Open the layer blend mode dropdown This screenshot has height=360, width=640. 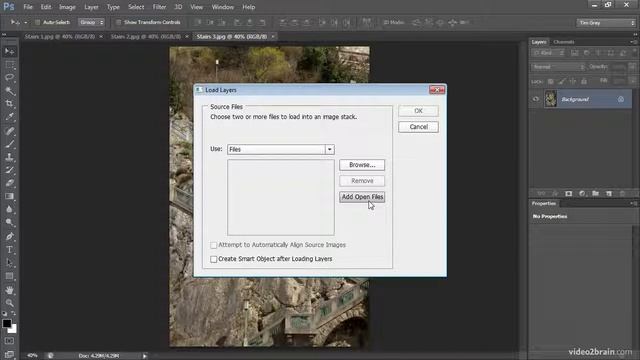(x=558, y=67)
